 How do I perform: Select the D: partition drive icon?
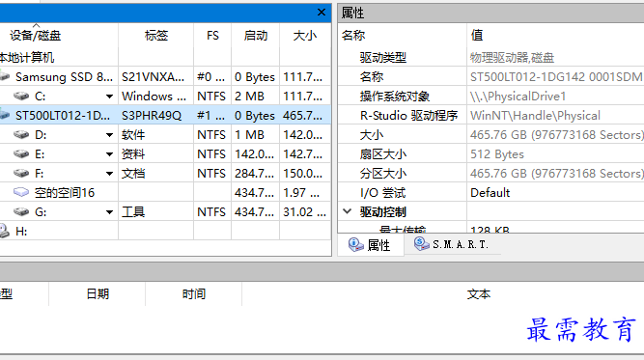tap(21, 135)
